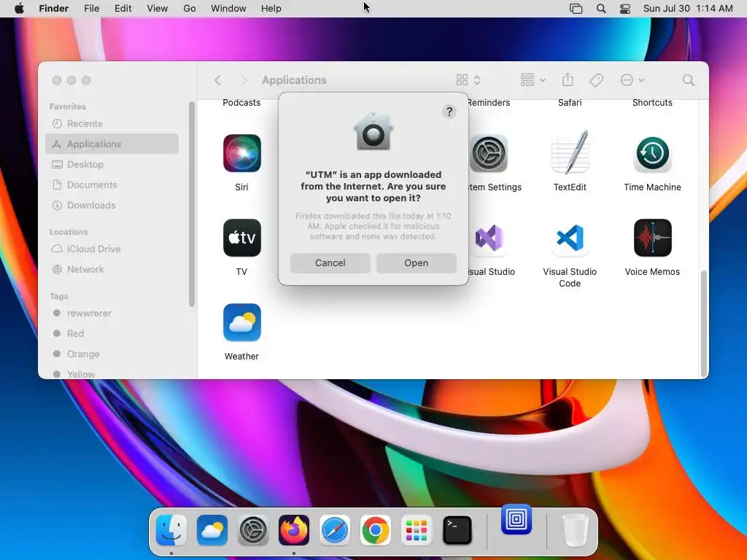Open the Siri app icon
The height and width of the screenshot is (560, 747).
tap(241, 153)
